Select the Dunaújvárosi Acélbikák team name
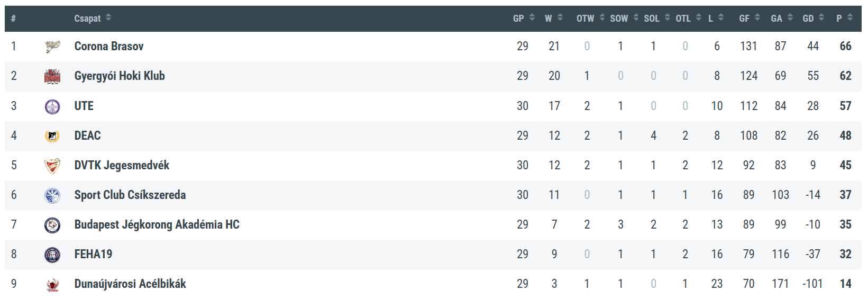This screenshot has height=299, width=868. pyautogui.click(x=130, y=284)
